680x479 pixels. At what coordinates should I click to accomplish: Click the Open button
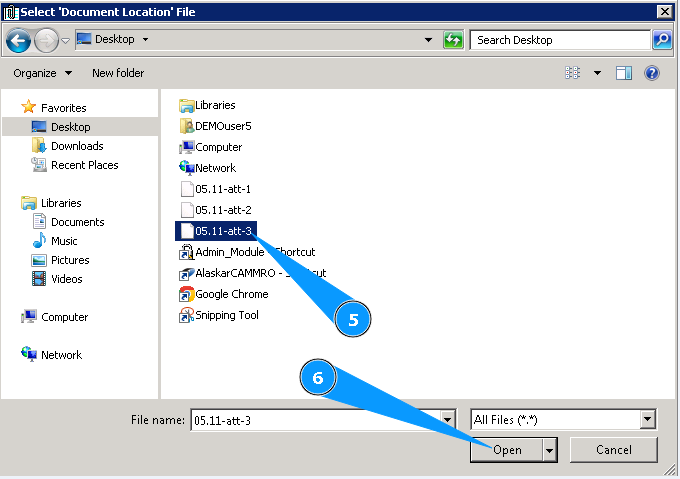click(x=507, y=450)
